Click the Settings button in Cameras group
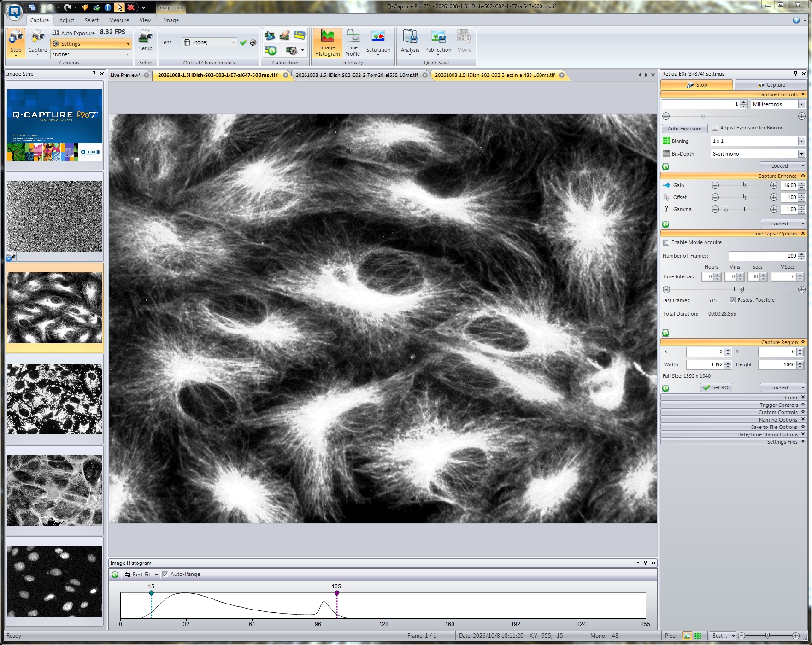This screenshot has height=645, width=812. pyautogui.click(x=91, y=44)
